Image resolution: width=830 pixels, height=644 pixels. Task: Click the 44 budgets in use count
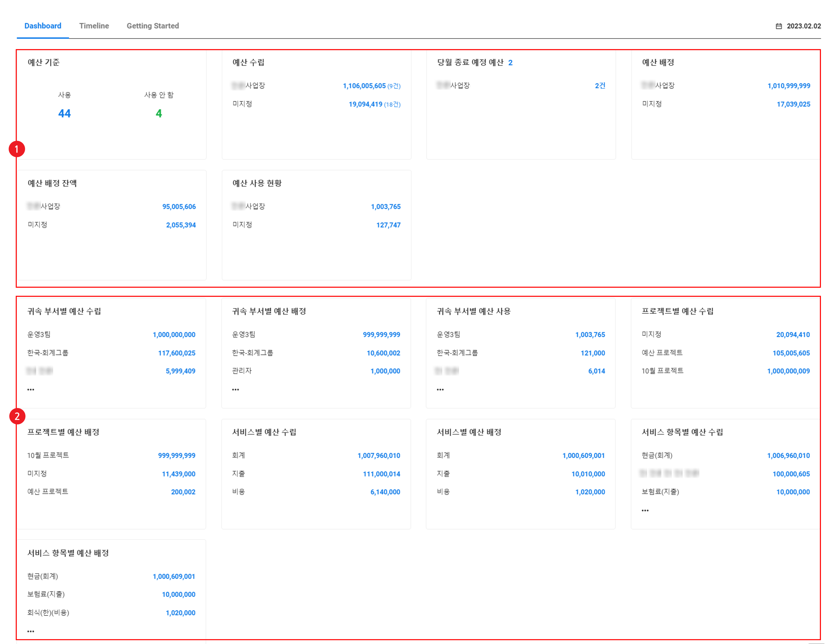pyautogui.click(x=64, y=113)
